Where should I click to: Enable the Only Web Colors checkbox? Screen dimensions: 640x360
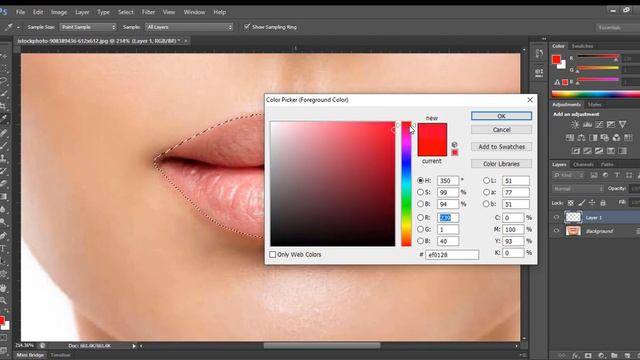pos(273,254)
